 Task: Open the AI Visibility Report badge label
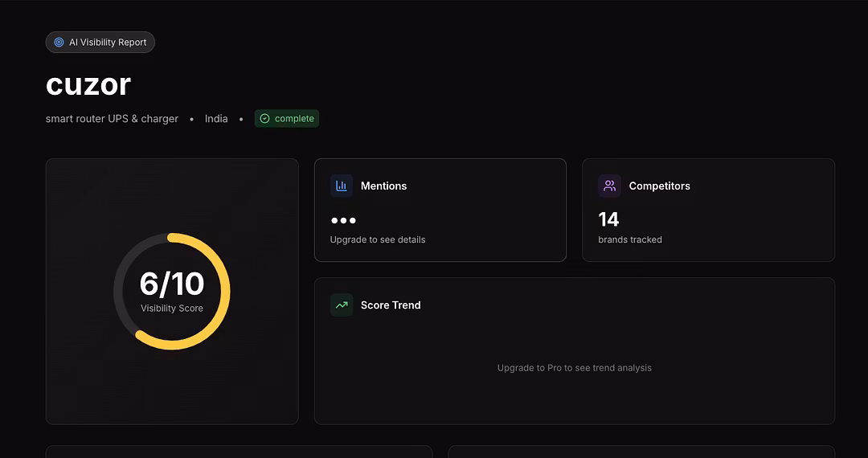[x=108, y=43]
